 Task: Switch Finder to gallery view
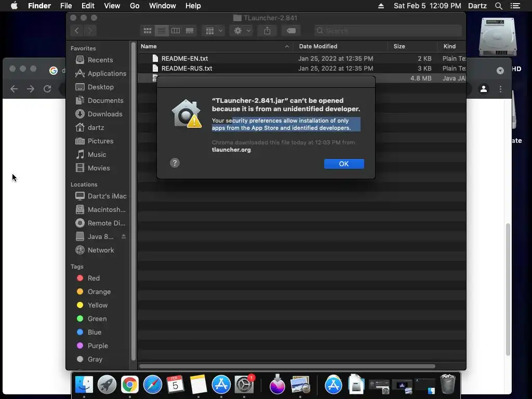point(189,31)
